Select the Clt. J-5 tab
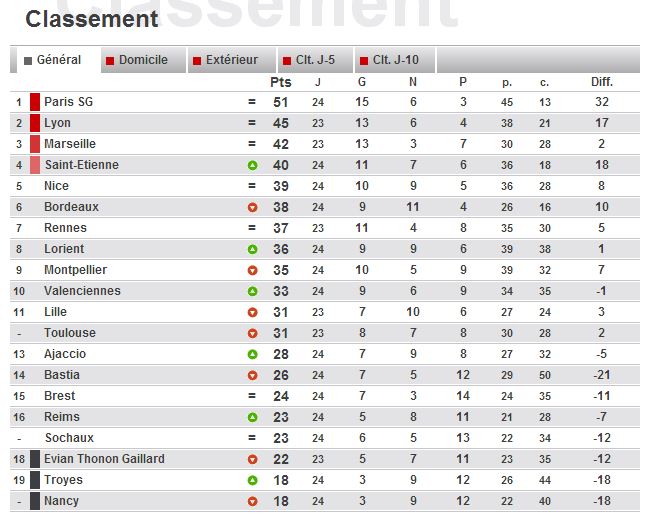Viewport: 647px width, 524px height. pyautogui.click(x=315, y=60)
